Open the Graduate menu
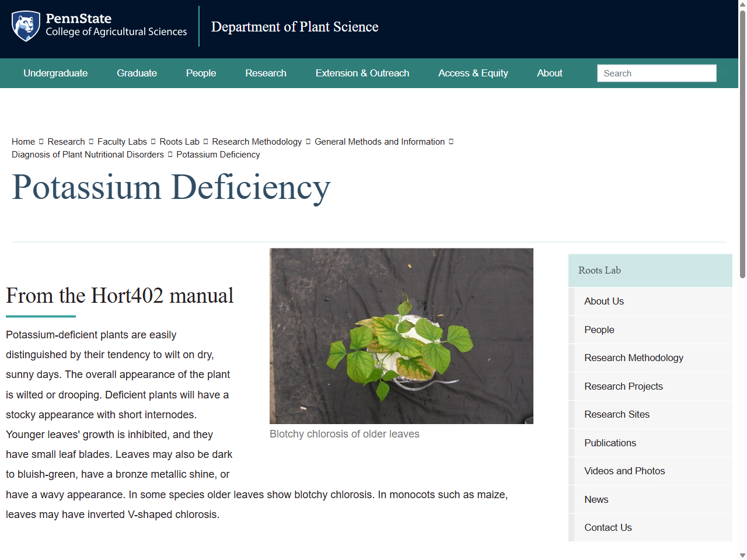This screenshot has width=747, height=560. point(137,73)
